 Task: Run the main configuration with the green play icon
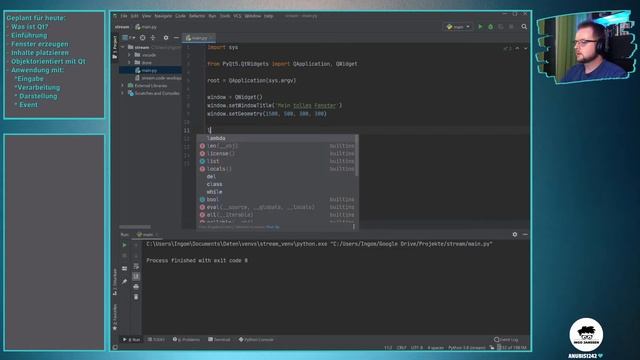(x=480, y=27)
